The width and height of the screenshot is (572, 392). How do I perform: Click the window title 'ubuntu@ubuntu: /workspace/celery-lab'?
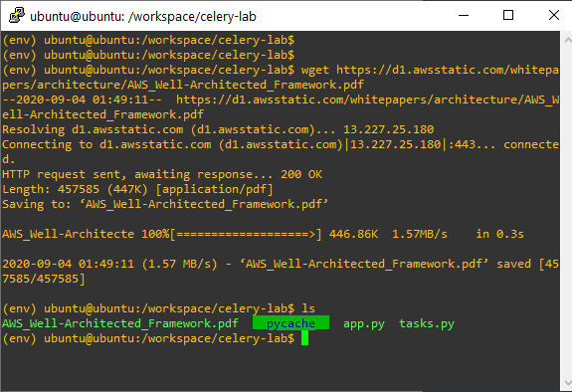143,17
